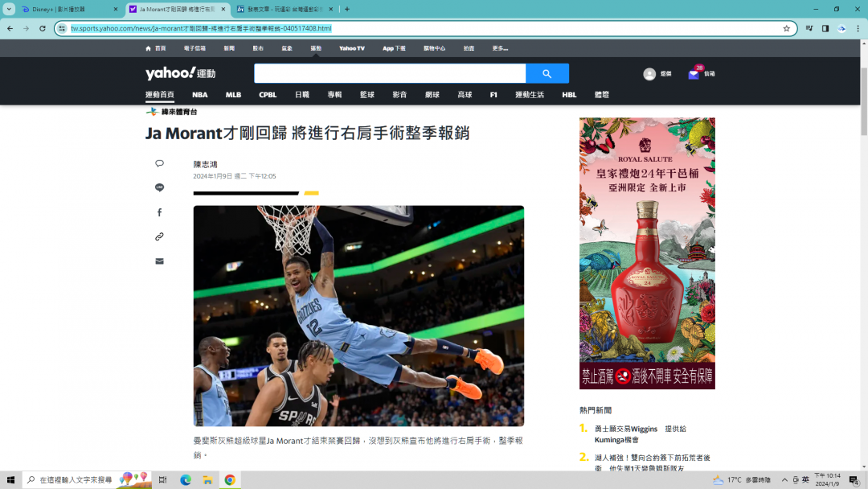Click the taskbar clock and date
Image resolution: width=868 pixels, height=489 pixels.
827,479
